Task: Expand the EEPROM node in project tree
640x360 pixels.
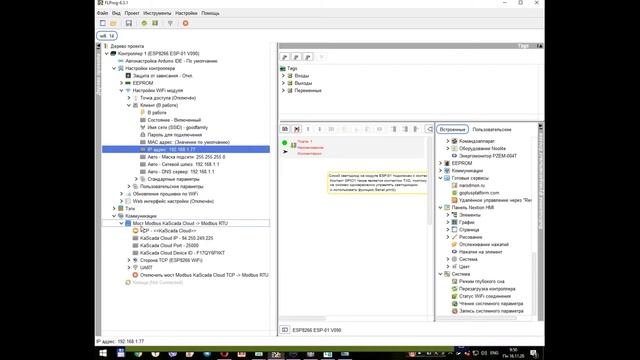Action: [x=121, y=83]
